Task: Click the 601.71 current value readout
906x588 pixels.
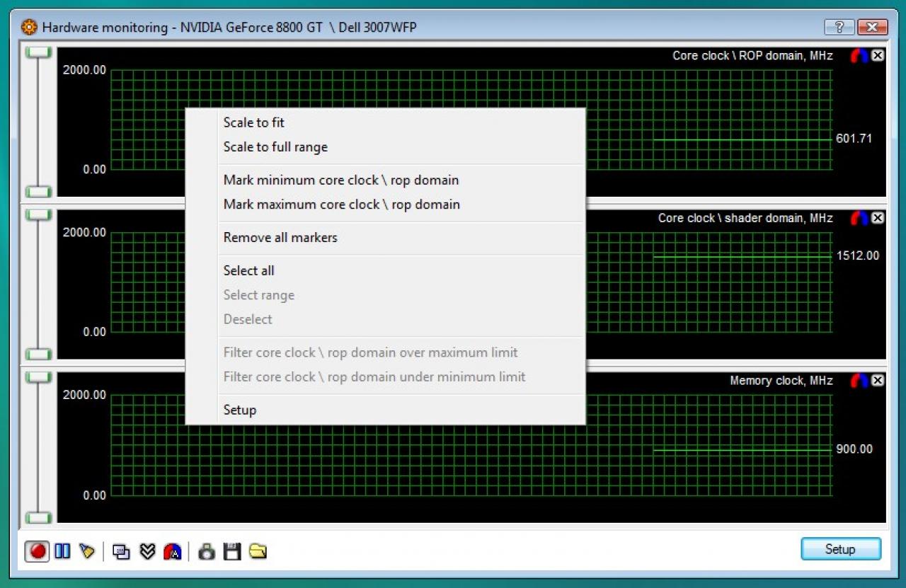Action: [854, 139]
